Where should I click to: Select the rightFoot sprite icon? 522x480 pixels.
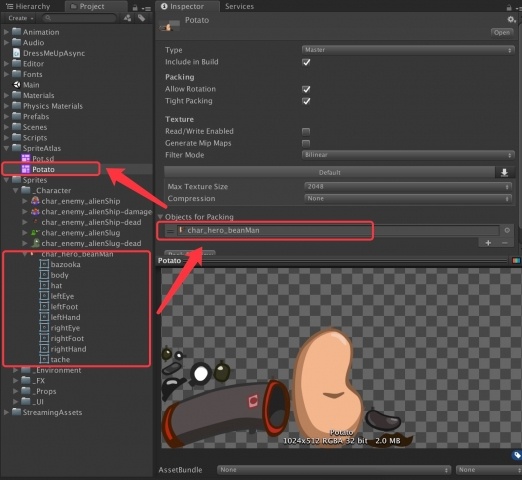(44, 338)
